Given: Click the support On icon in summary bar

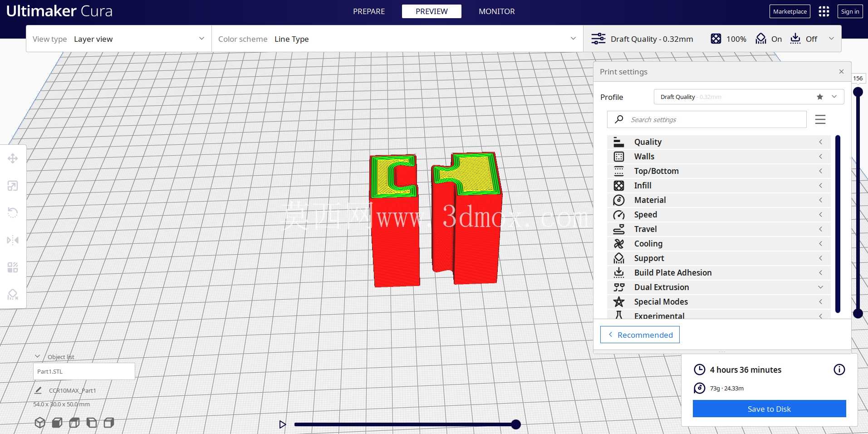Looking at the screenshot, I should click(x=761, y=39).
